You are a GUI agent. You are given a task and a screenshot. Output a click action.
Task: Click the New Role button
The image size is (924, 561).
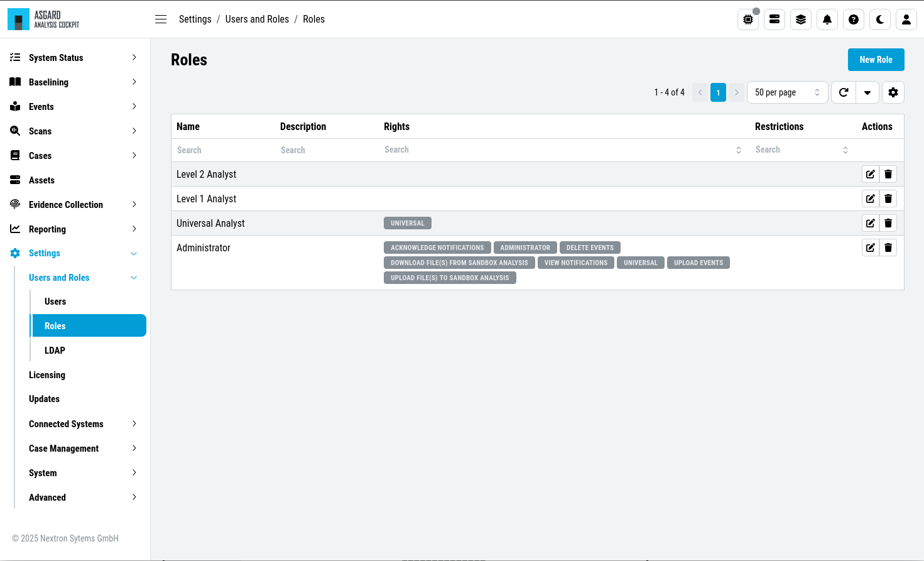tap(876, 60)
